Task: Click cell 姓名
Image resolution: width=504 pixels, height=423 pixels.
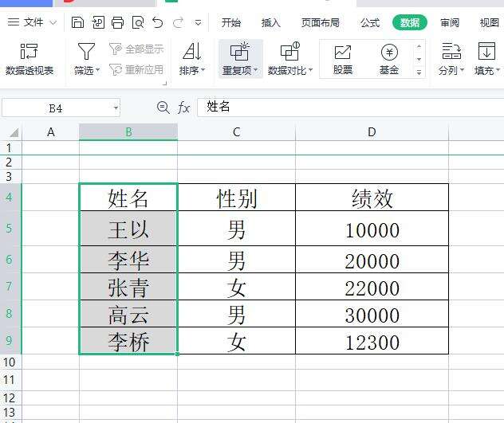Action: (x=128, y=198)
